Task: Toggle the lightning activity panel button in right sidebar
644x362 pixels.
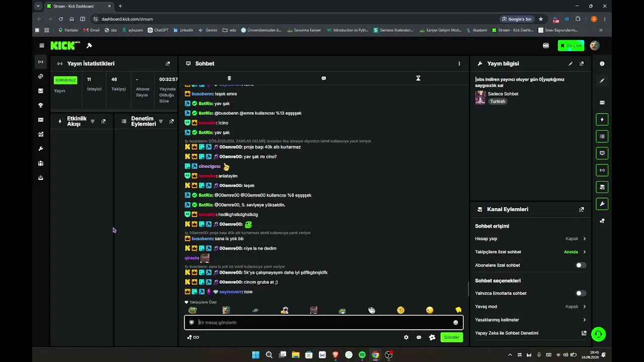Action: click(602, 120)
